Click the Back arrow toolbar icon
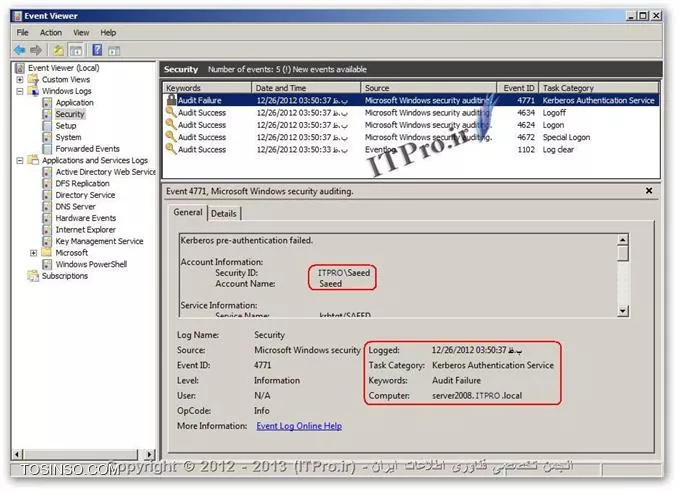This screenshot has height=491, width=678. pos(20,50)
